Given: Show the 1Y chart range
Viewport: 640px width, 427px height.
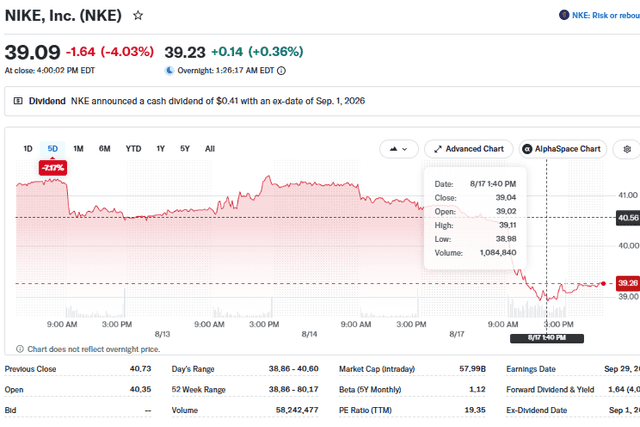Looking at the screenshot, I should click(160, 149).
